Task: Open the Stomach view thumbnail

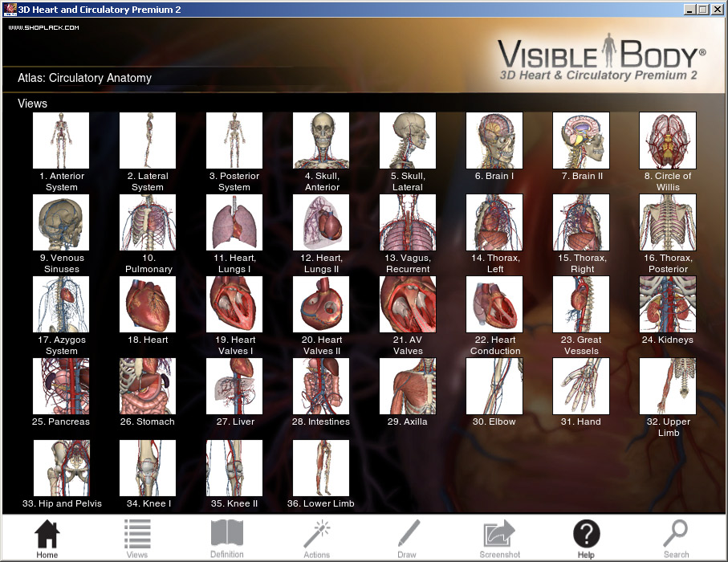Action: (x=148, y=386)
